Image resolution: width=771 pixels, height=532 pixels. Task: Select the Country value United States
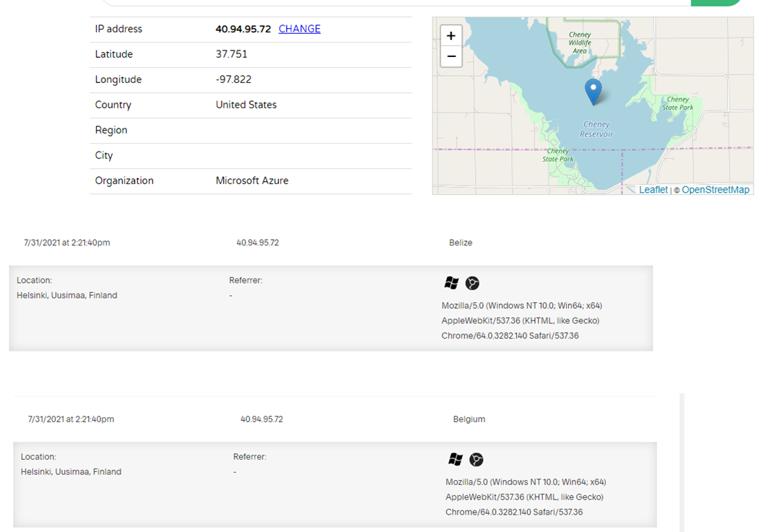pos(246,105)
